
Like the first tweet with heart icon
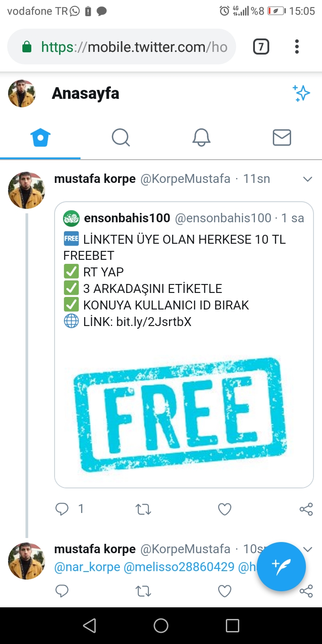[x=225, y=509]
